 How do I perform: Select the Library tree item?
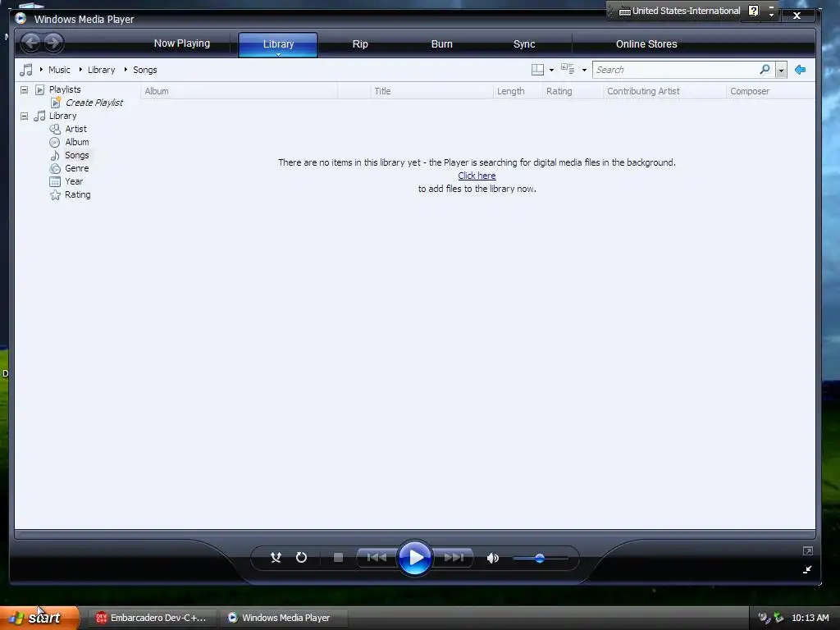(62, 116)
